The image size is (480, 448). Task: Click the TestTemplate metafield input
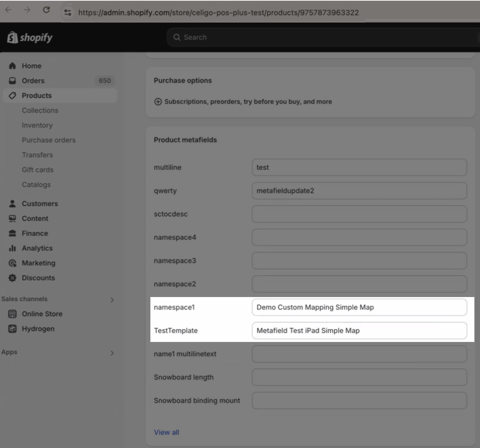tap(359, 330)
